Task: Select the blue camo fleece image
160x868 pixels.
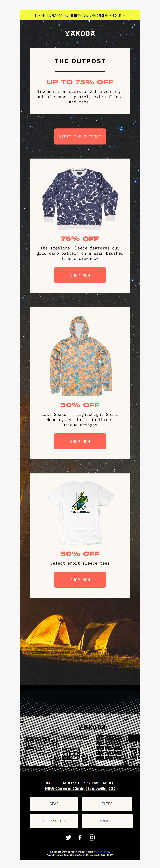Action: tap(80, 197)
